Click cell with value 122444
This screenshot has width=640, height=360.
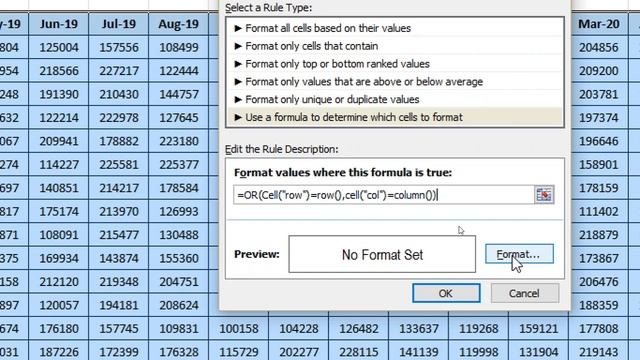[x=179, y=71]
